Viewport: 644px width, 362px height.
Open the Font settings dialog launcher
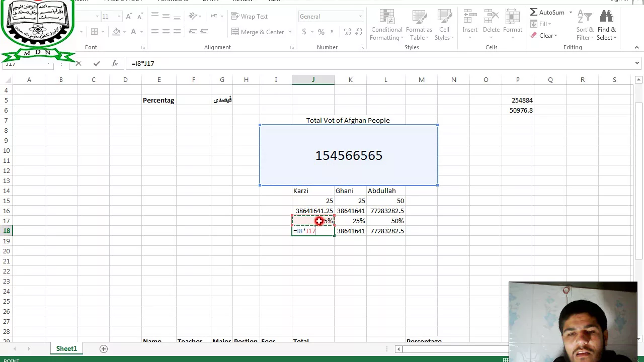pos(143,47)
